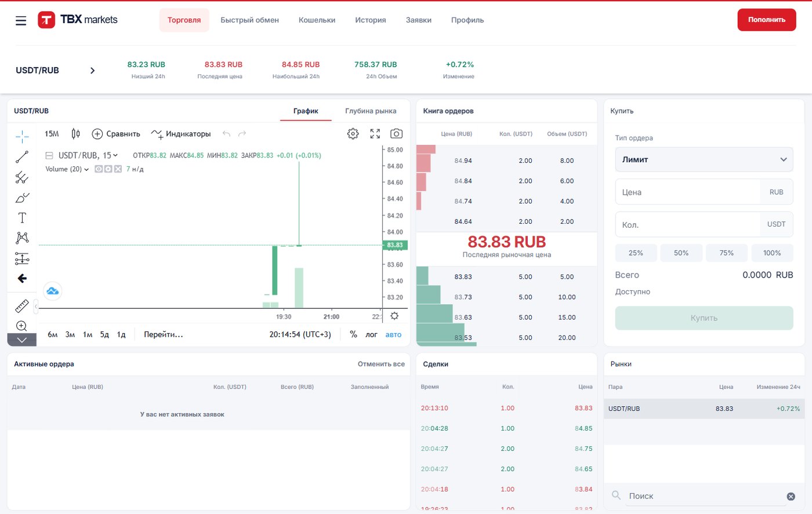This screenshot has height=514, width=812.
Task: Click Отменить все orders link
Action: [381, 364]
